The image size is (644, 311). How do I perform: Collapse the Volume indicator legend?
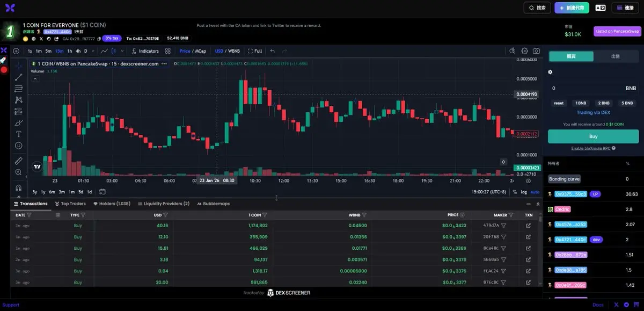point(35,78)
